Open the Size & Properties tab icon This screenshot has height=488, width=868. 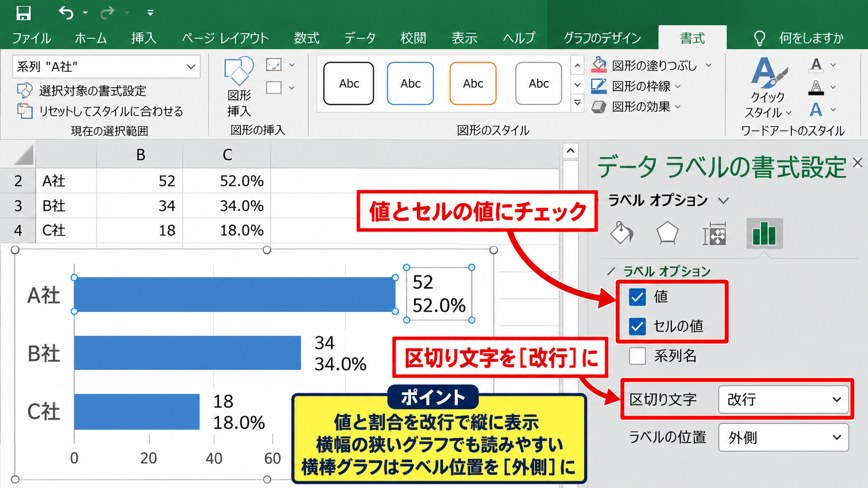click(715, 234)
